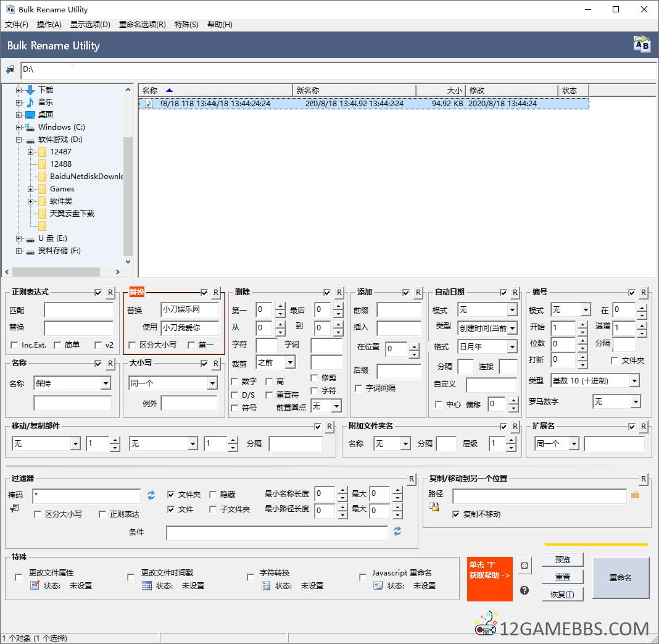Open the 文件(F) menu
This screenshot has width=659, height=644.
(x=17, y=25)
